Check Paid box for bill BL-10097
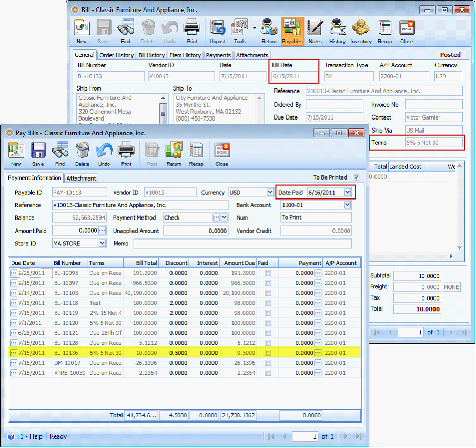The image size is (476, 448). [268, 283]
